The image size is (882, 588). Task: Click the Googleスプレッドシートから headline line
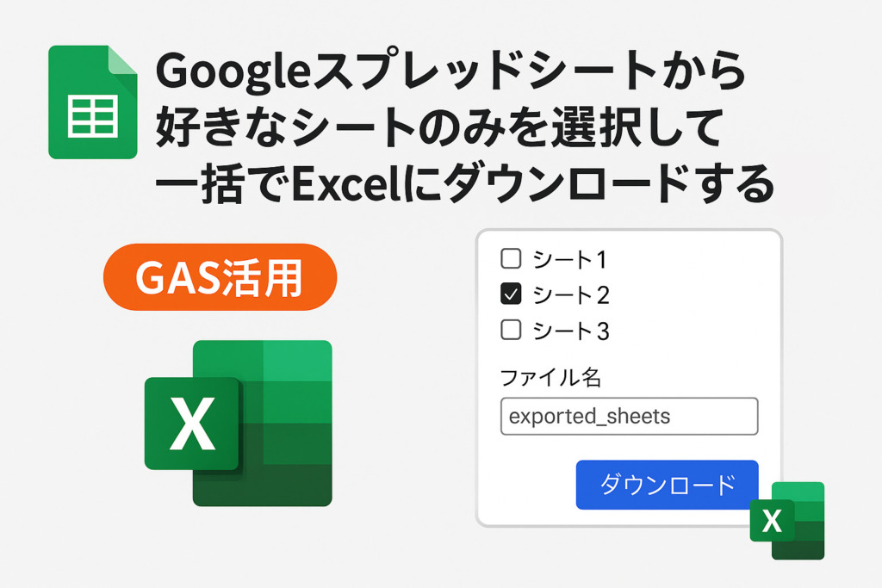pyautogui.click(x=450, y=71)
